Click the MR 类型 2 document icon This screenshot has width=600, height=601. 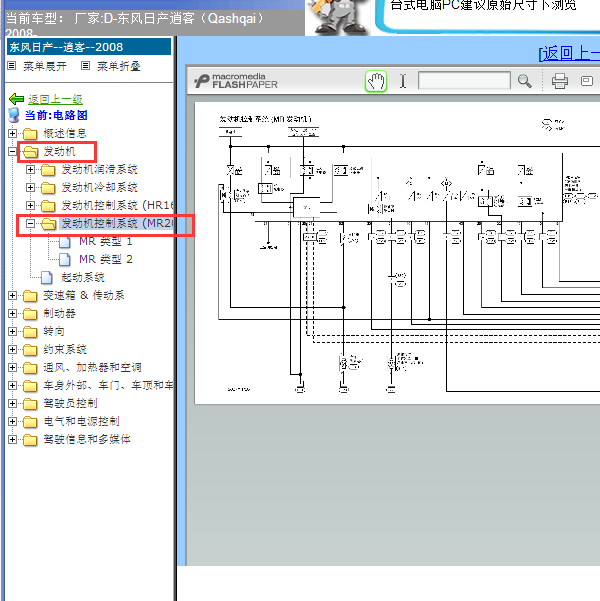click(x=65, y=259)
